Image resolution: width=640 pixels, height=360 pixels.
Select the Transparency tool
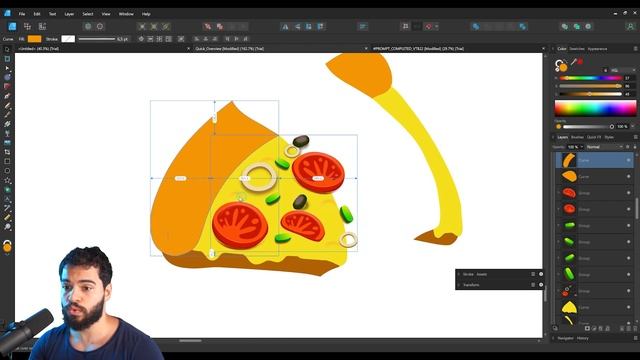tap(7, 133)
